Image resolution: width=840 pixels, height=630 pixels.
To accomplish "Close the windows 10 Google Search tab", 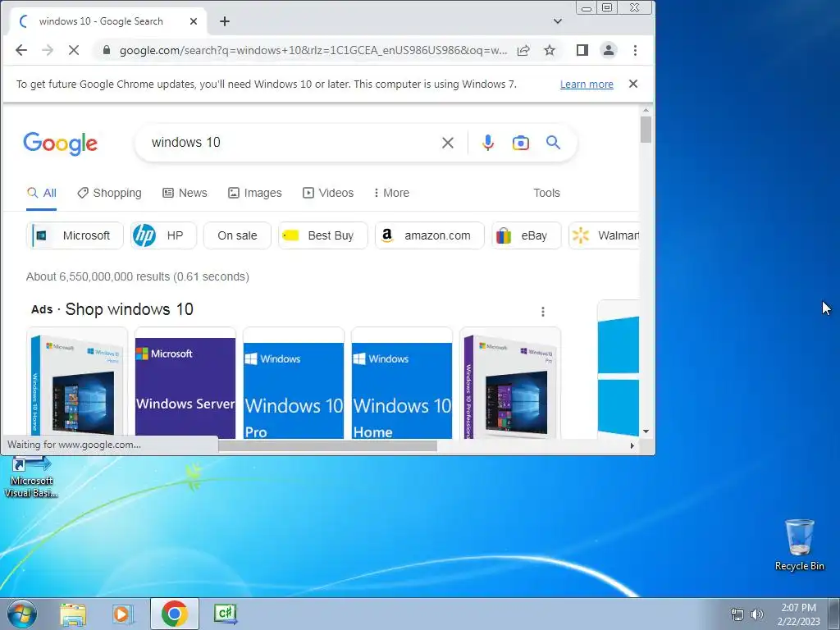I will click(x=194, y=21).
